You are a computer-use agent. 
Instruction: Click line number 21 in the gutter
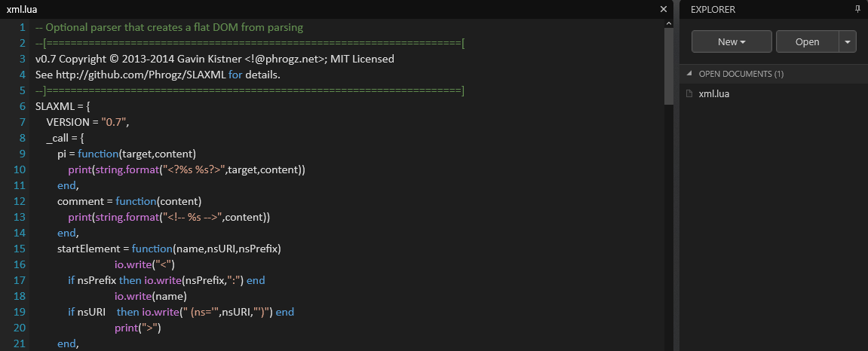click(x=20, y=343)
